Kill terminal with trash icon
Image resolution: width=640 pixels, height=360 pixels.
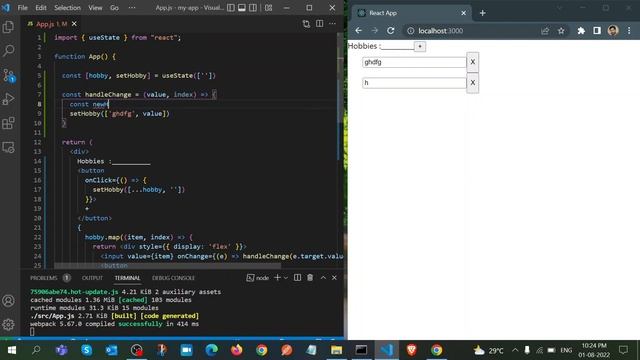click(310, 278)
